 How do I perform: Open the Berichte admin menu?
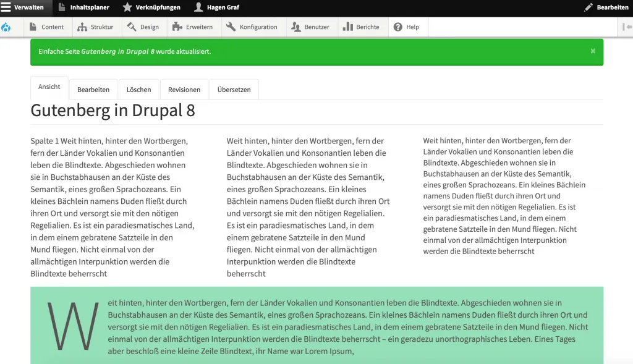[368, 27]
